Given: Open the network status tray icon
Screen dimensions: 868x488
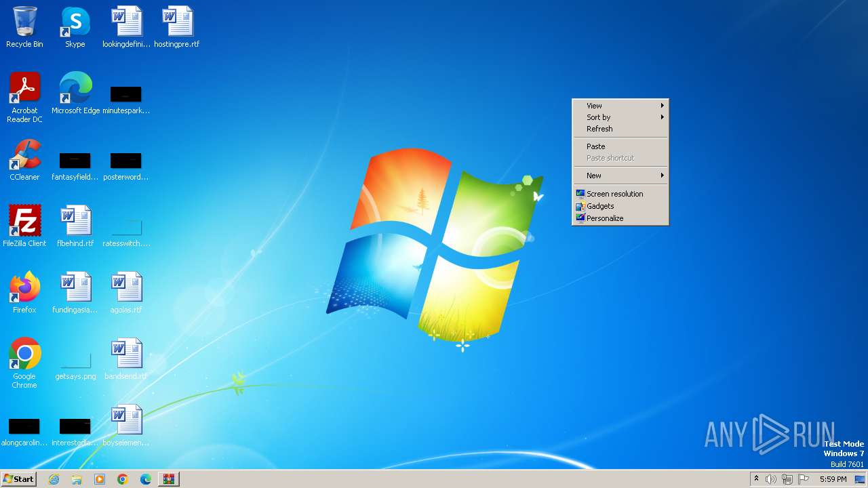Looking at the screenshot, I should (x=787, y=479).
